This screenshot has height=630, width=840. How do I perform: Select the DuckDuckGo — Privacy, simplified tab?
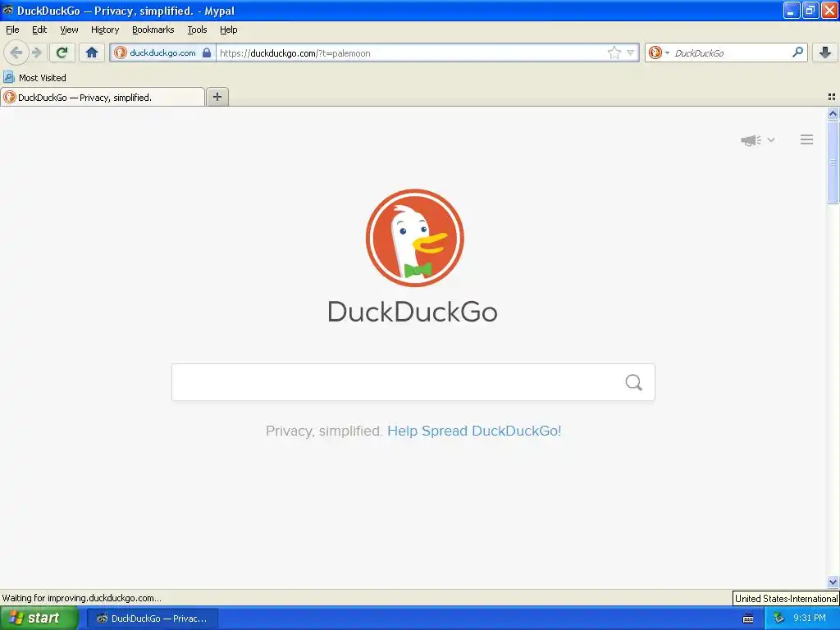click(x=103, y=97)
